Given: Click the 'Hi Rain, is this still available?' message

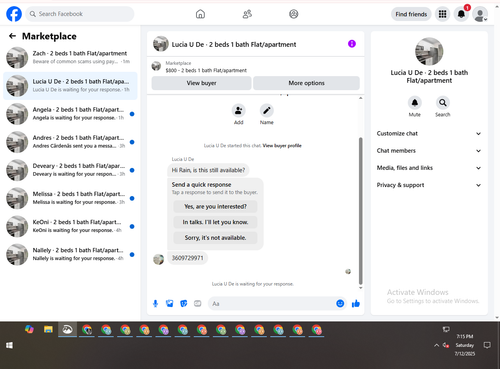Looking at the screenshot, I should tap(208, 170).
